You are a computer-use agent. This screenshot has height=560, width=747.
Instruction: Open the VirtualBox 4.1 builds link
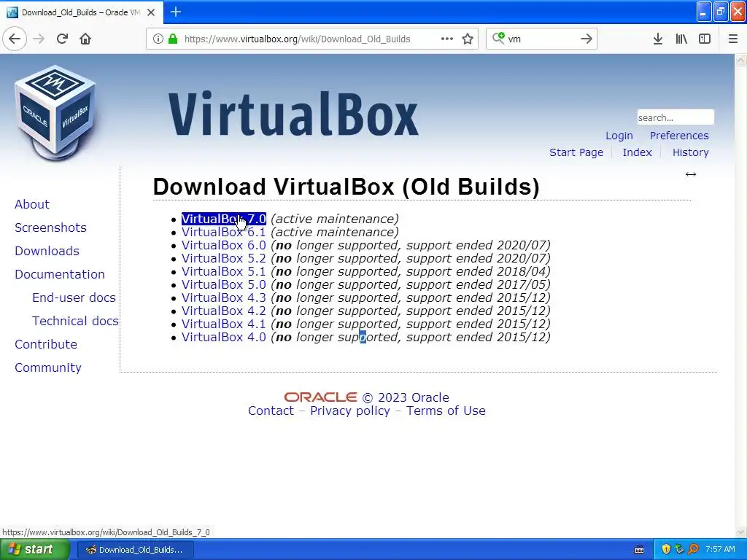[x=223, y=324]
